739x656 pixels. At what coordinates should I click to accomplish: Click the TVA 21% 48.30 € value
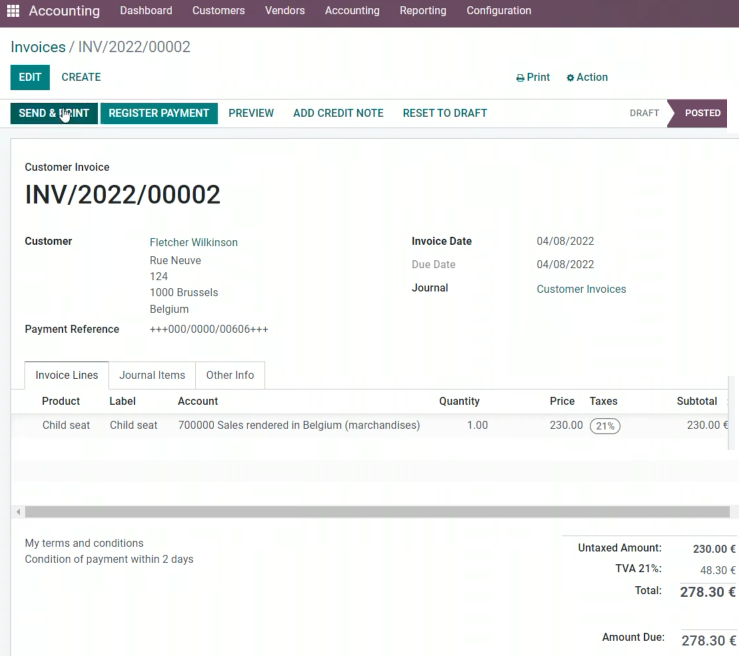[718, 570]
